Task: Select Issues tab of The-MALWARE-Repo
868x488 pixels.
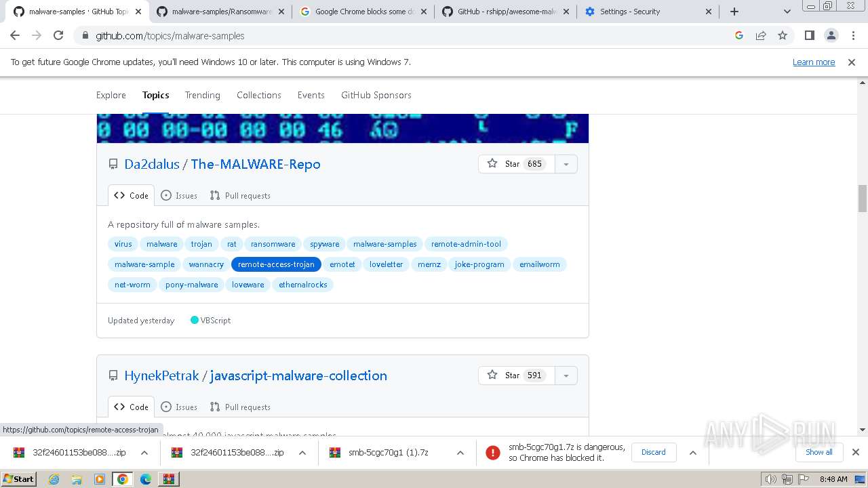Action: tap(179, 195)
